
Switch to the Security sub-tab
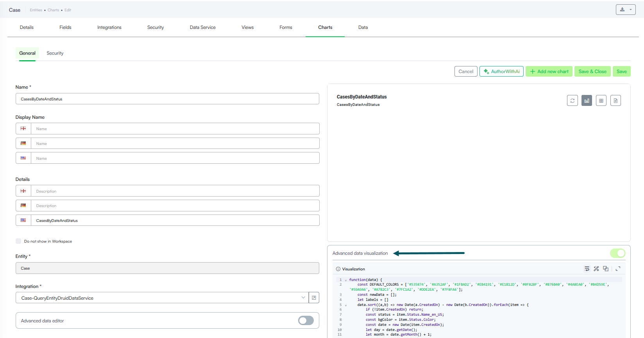pos(55,53)
